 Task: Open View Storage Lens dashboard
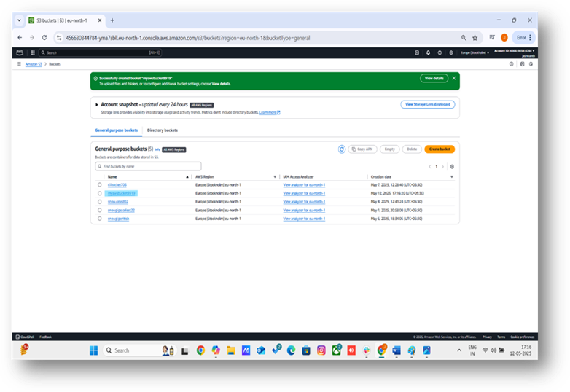pyautogui.click(x=427, y=105)
